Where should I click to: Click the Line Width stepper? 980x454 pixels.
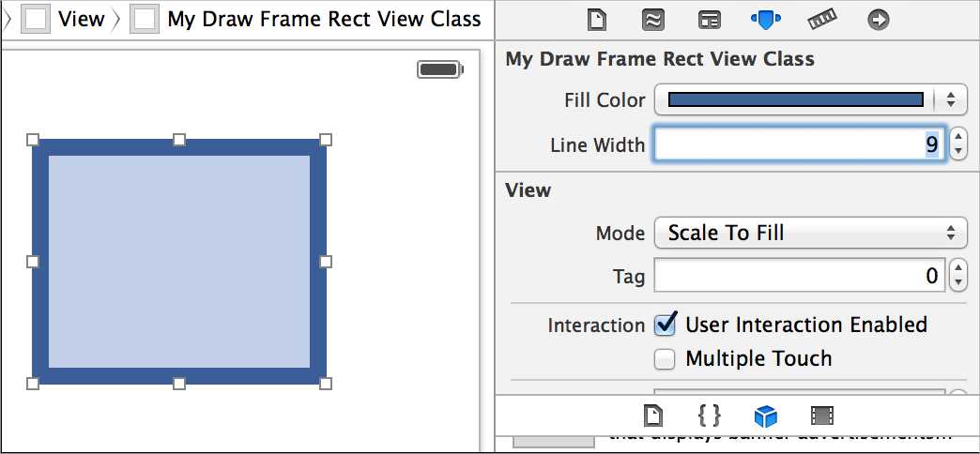point(957,144)
